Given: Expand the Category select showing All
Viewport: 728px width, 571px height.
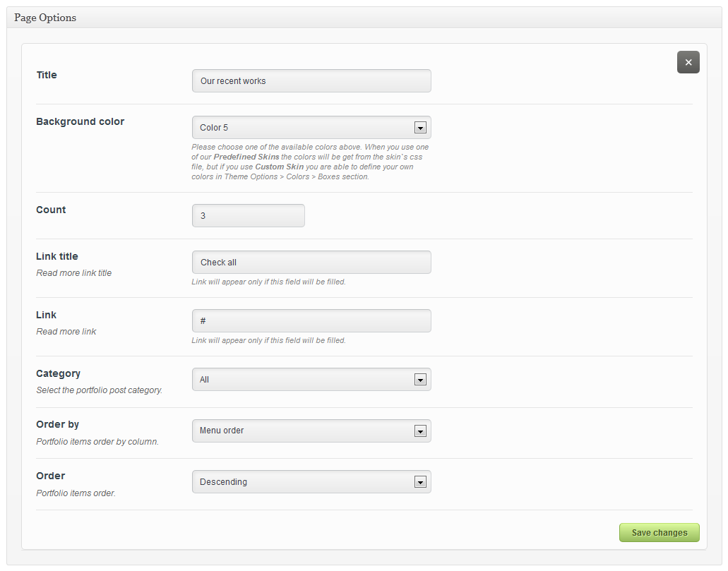Looking at the screenshot, I should click(x=304, y=380).
